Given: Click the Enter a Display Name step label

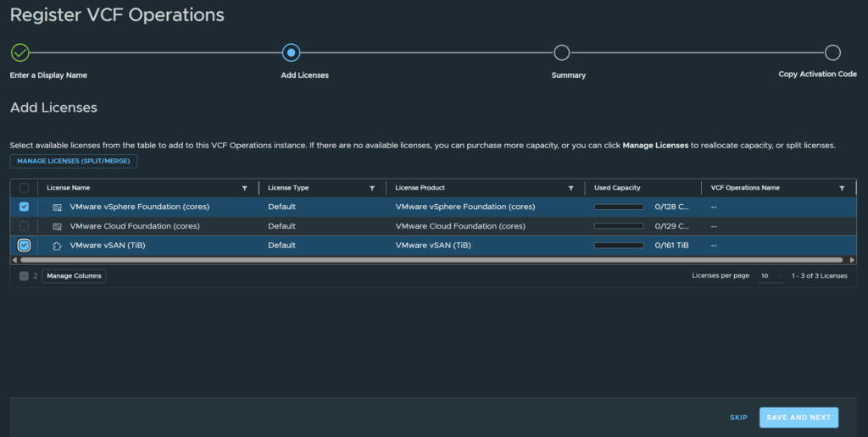Looking at the screenshot, I should (x=48, y=75).
